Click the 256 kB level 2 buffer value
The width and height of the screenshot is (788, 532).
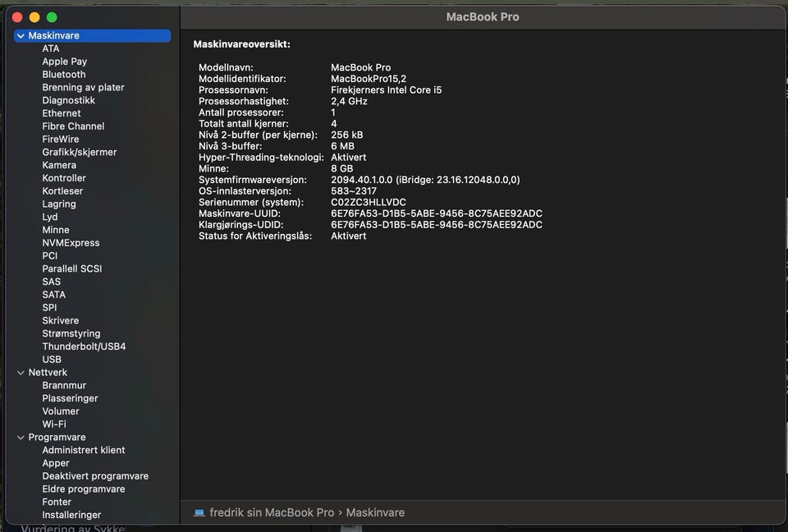click(346, 135)
